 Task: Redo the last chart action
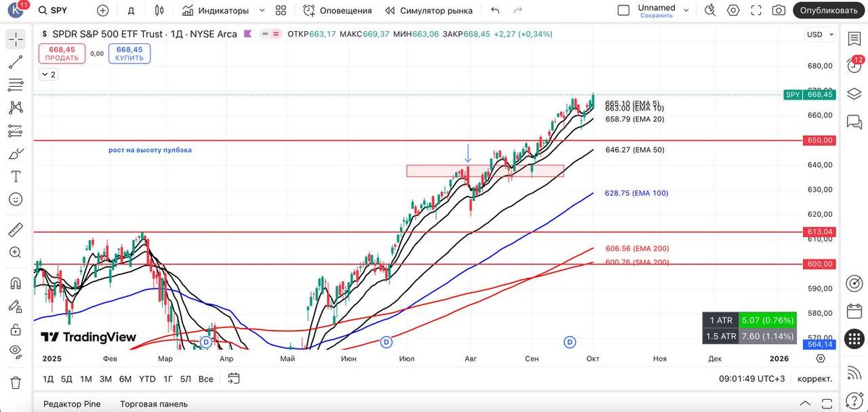[x=518, y=10]
